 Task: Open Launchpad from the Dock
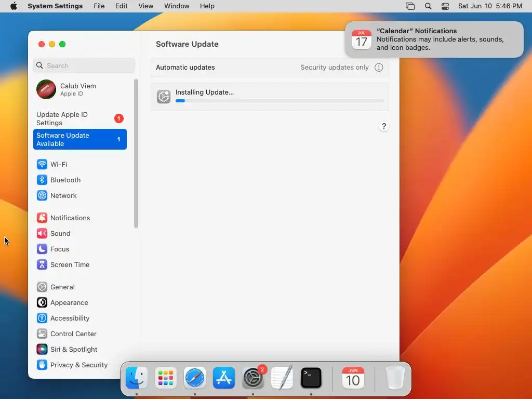tap(166, 378)
